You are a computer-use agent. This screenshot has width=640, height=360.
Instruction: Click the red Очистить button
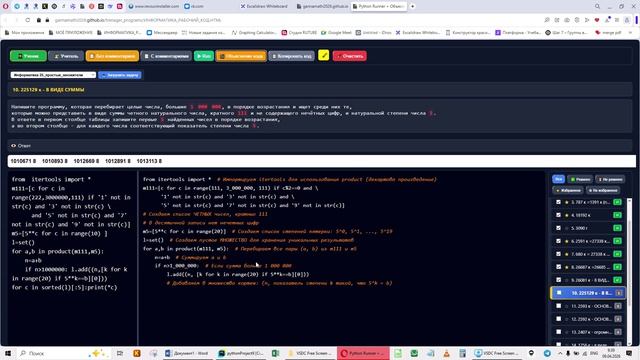pos(350,56)
